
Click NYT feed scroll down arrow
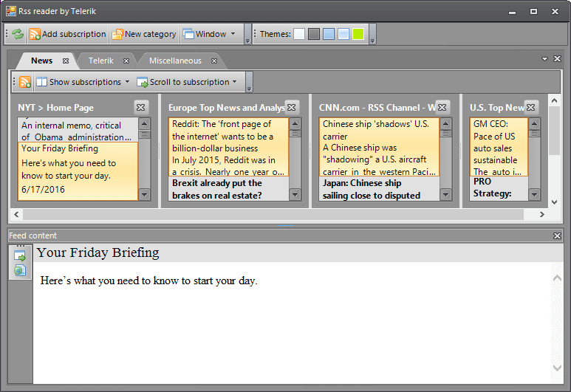(145, 194)
